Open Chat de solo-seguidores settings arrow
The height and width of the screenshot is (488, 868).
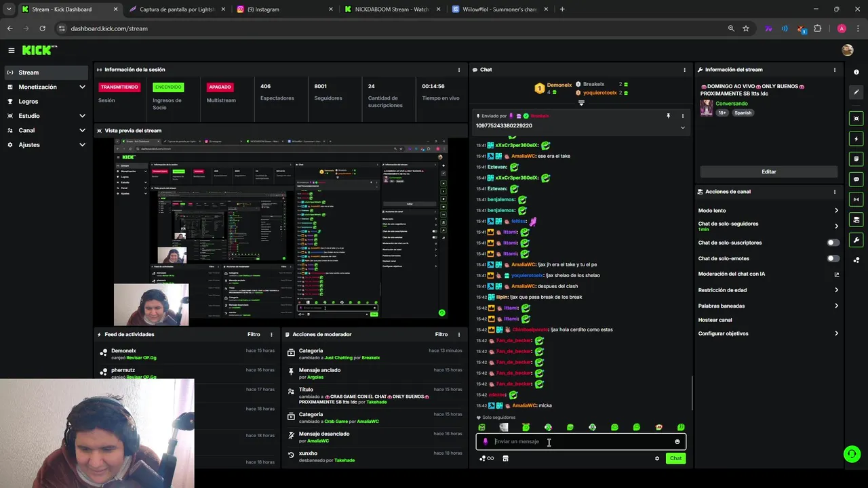(836, 226)
